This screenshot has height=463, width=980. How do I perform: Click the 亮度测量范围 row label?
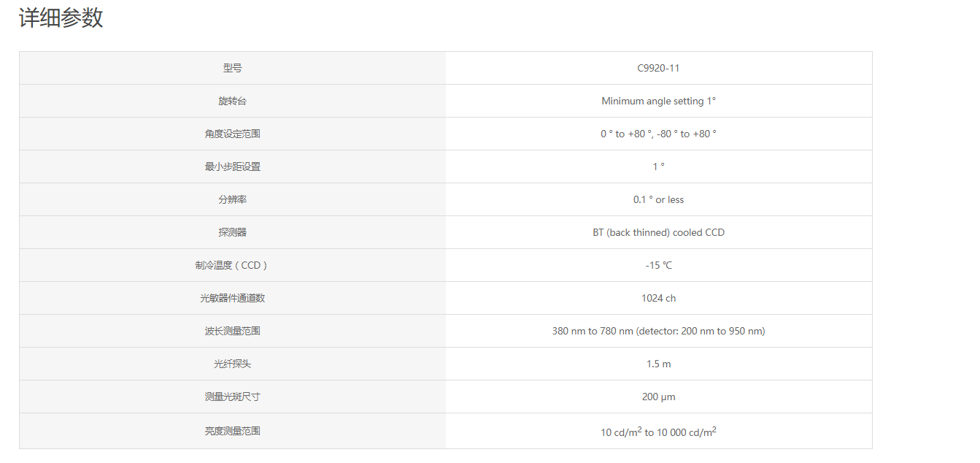(232, 431)
